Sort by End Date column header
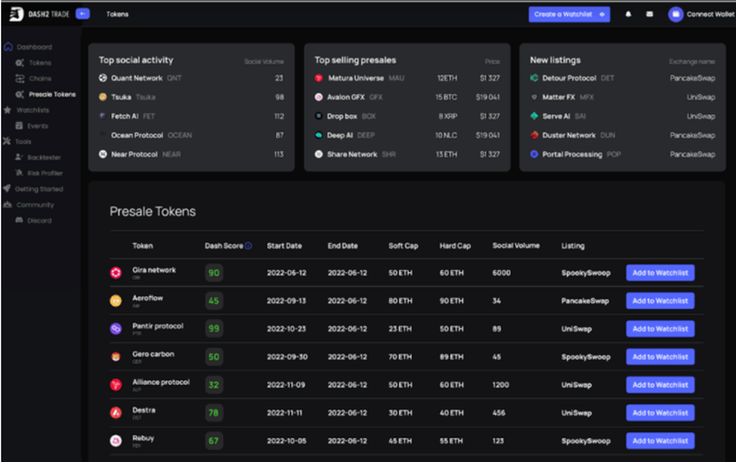 (x=343, y=246)
